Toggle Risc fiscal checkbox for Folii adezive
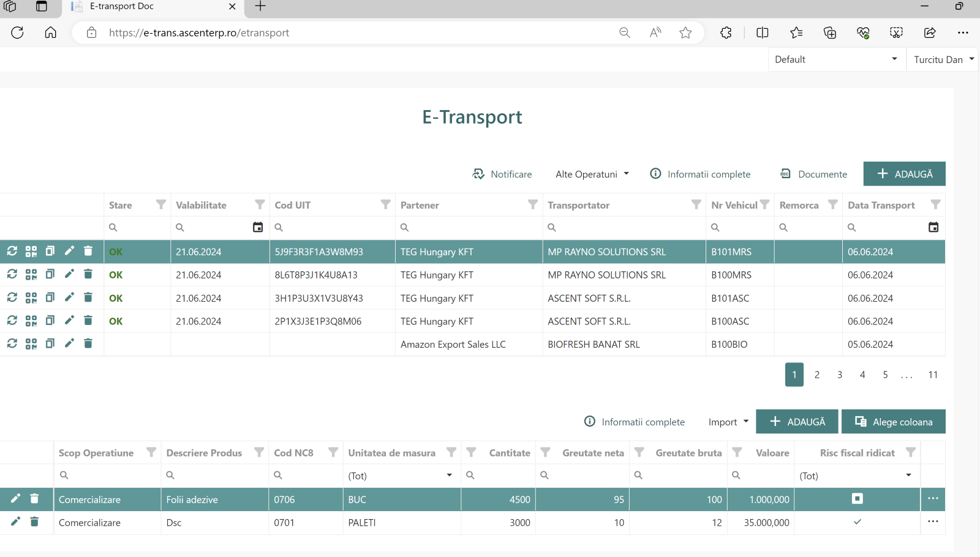 point(858,499)
